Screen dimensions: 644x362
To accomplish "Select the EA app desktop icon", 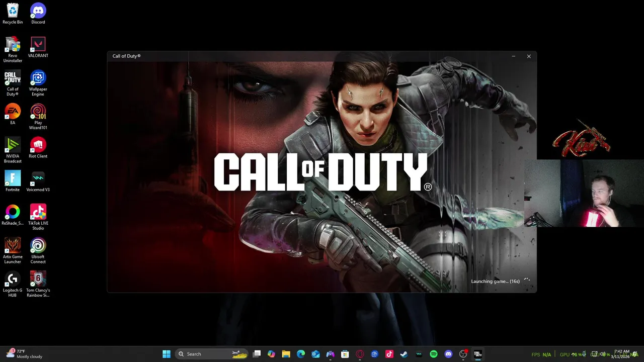I will (13, 114).
